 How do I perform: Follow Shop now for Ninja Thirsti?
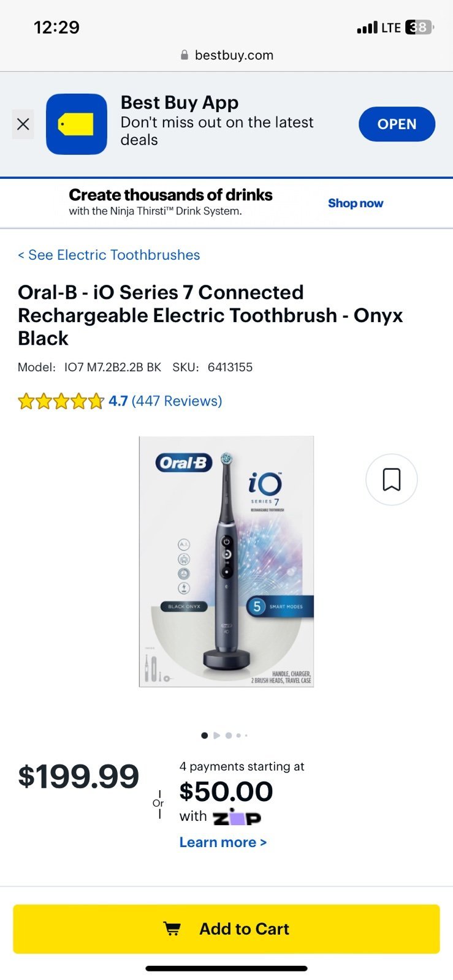[x=356, y=203]
